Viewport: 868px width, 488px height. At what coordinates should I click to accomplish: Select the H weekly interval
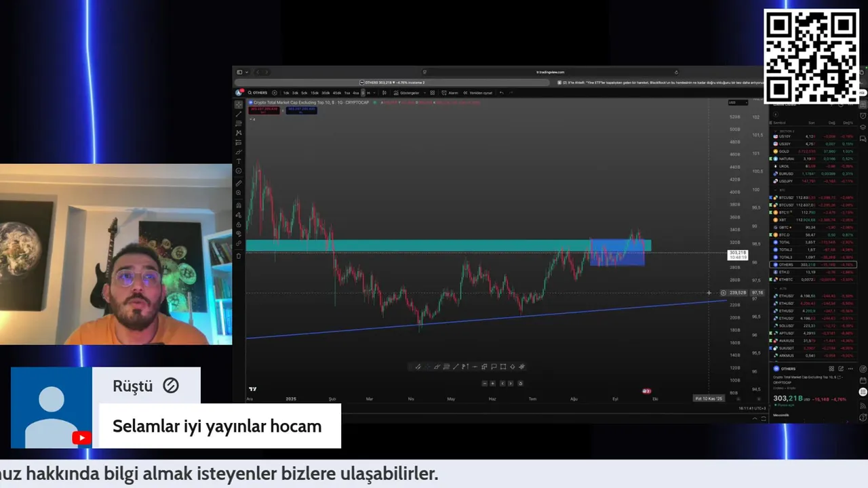368,93
